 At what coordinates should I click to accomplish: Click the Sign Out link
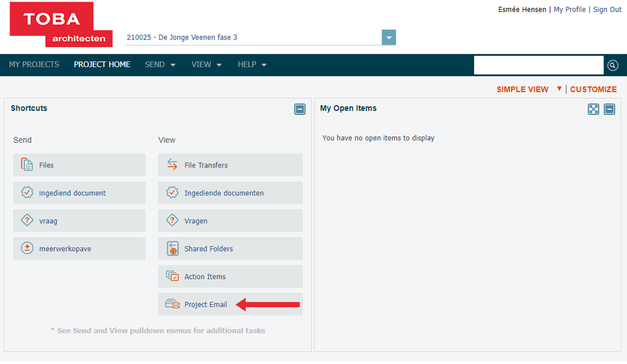[x=607, y=10]
